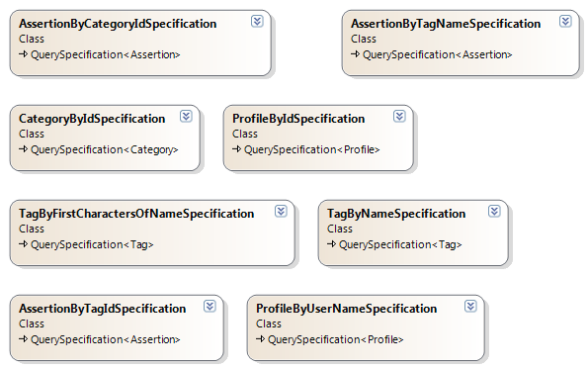Click inheritance arrow icon in TagByNameSpecification
The image size is (588, 369).
pos(331,244)
